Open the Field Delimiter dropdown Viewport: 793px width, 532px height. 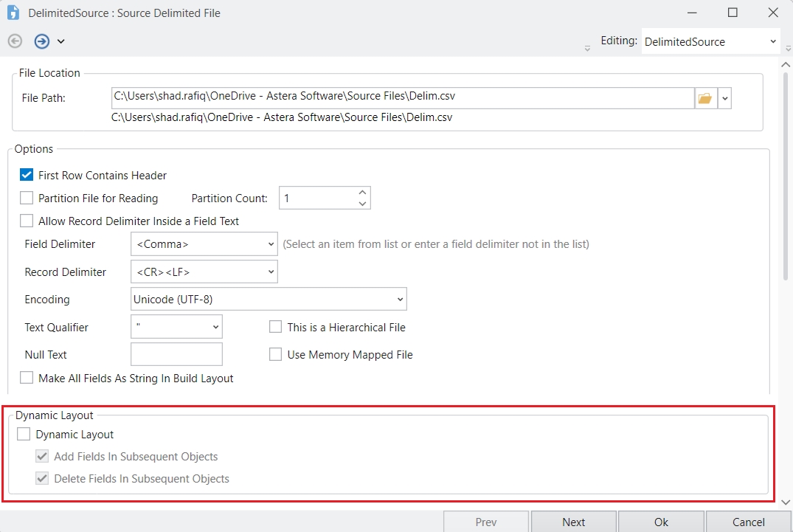204,244
